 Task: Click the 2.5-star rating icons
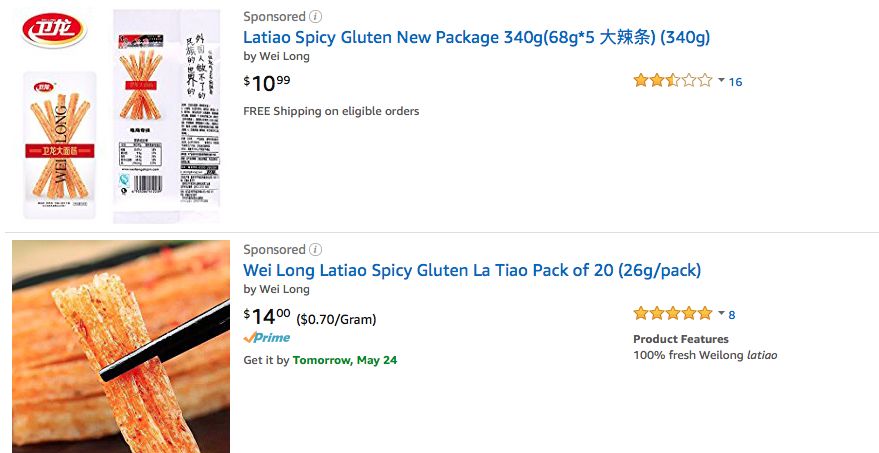point(672,81)
